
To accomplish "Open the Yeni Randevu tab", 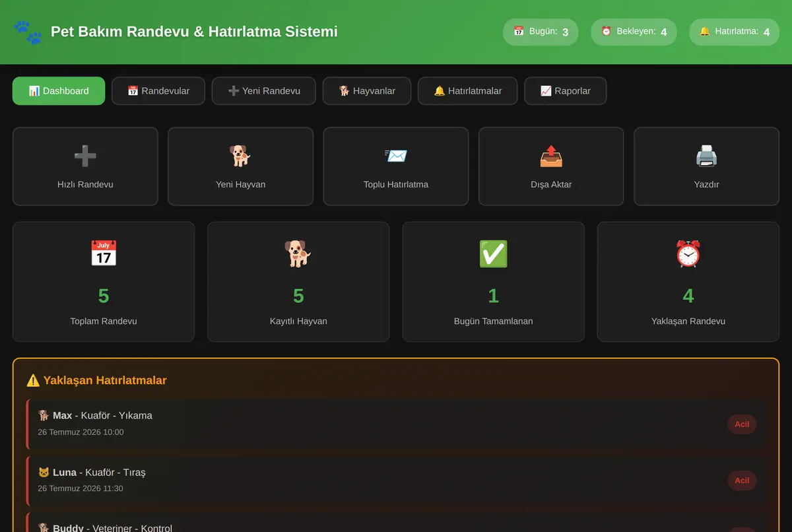I will tap(264, 91).
